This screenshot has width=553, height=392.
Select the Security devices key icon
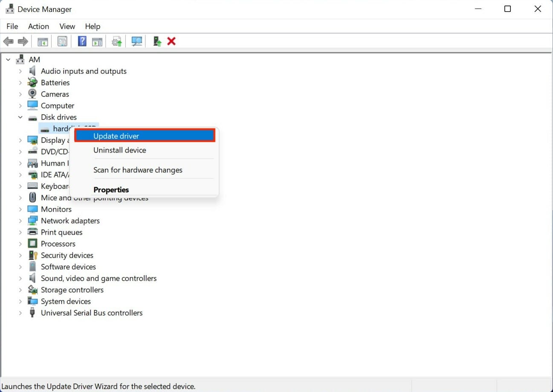(32, 255)
